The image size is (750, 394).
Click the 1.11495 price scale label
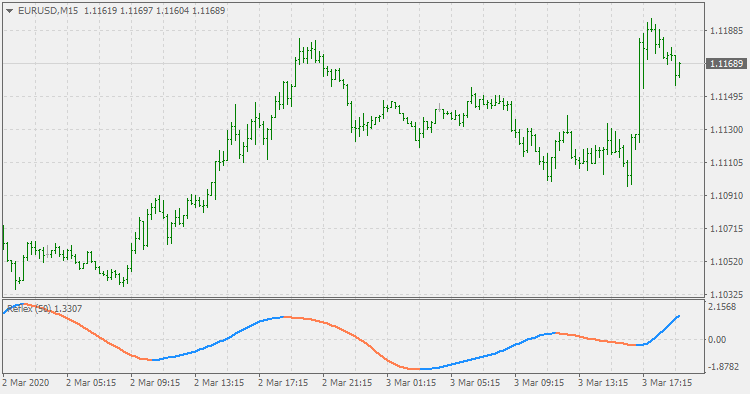tap(727, 97)
